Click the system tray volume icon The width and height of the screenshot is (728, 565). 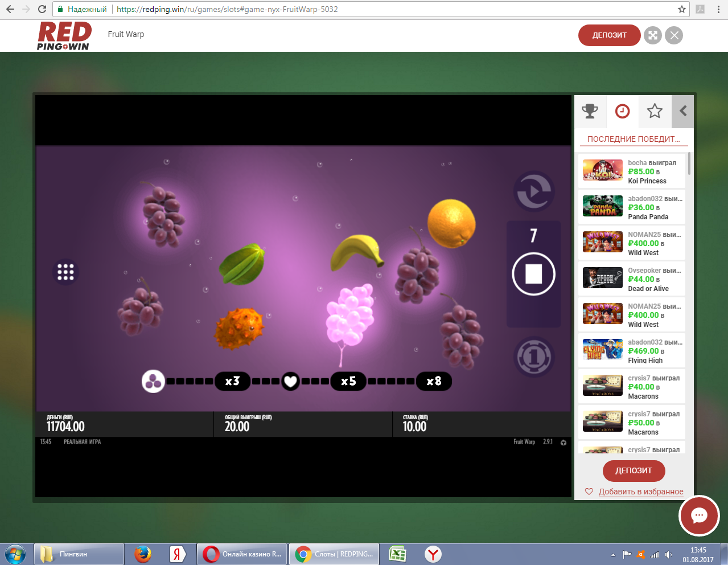[x=668, y=555]
